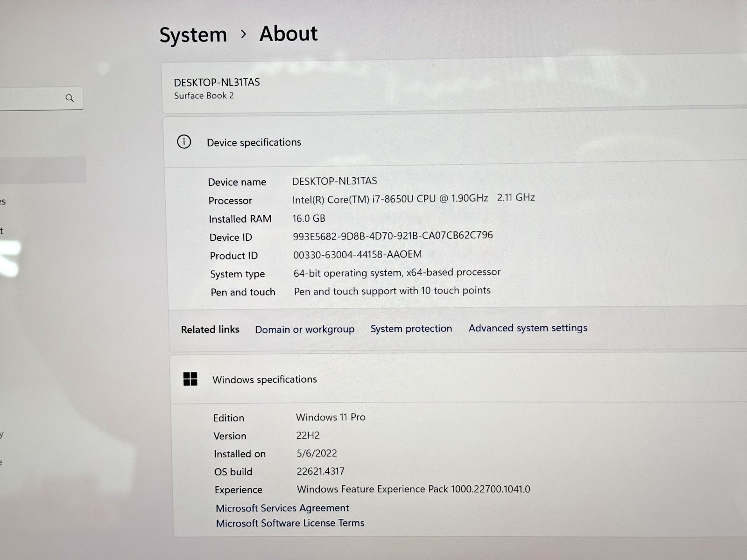The width and height of the screenshot is (747, 560).
Task: Select Version value 22H2
Action: coord(308,435)
